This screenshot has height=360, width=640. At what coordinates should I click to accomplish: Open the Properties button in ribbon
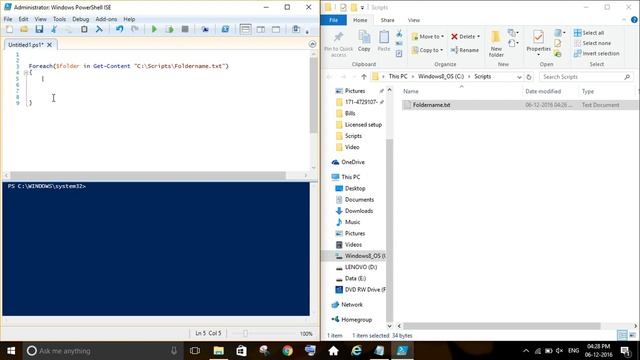(x=538, y=40)
